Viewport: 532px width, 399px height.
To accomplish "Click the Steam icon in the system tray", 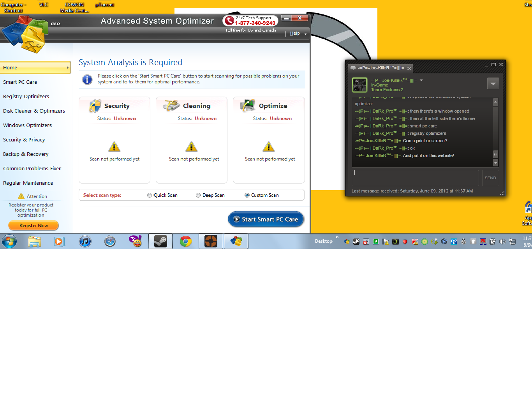I will (356, 242).
